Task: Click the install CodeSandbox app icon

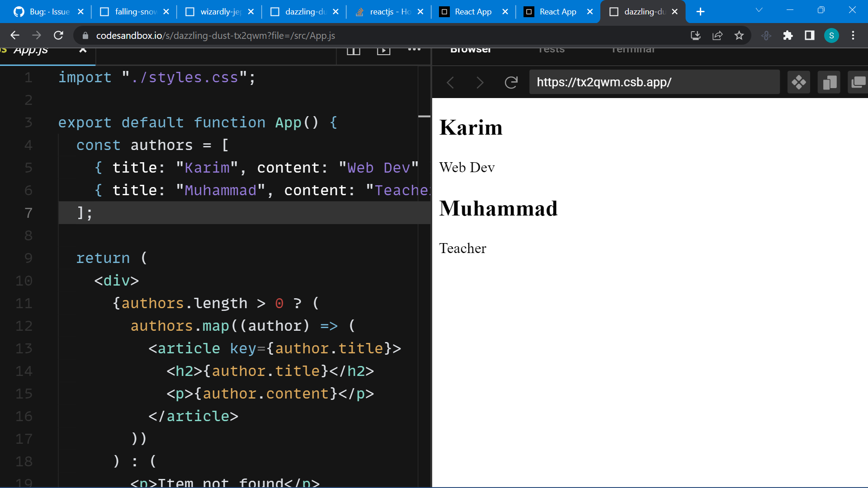Action: click(695, 35)
